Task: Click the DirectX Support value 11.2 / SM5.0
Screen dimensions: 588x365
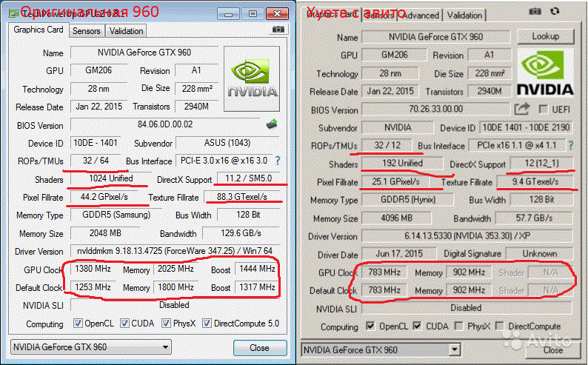Action: (249, 178)
